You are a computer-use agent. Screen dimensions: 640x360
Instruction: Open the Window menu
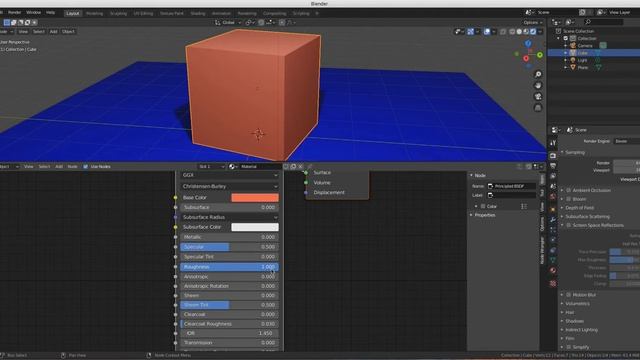coord(33,13)
